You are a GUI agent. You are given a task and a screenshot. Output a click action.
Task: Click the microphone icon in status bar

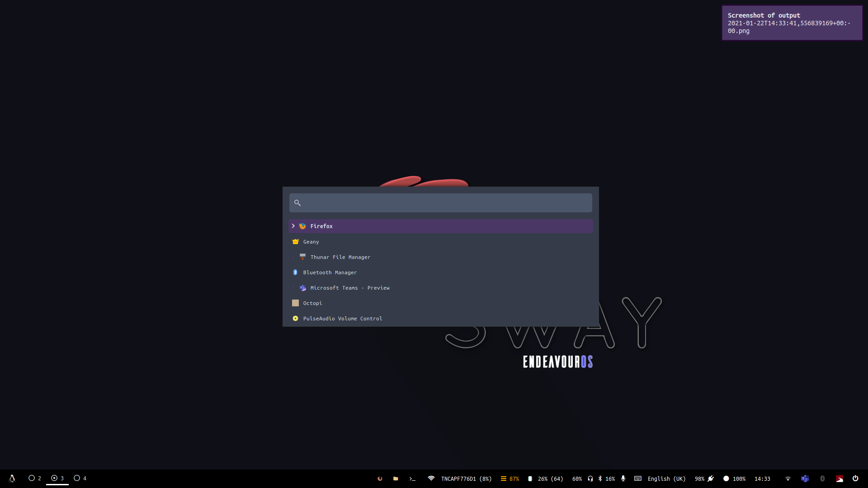tap(623, 479)
